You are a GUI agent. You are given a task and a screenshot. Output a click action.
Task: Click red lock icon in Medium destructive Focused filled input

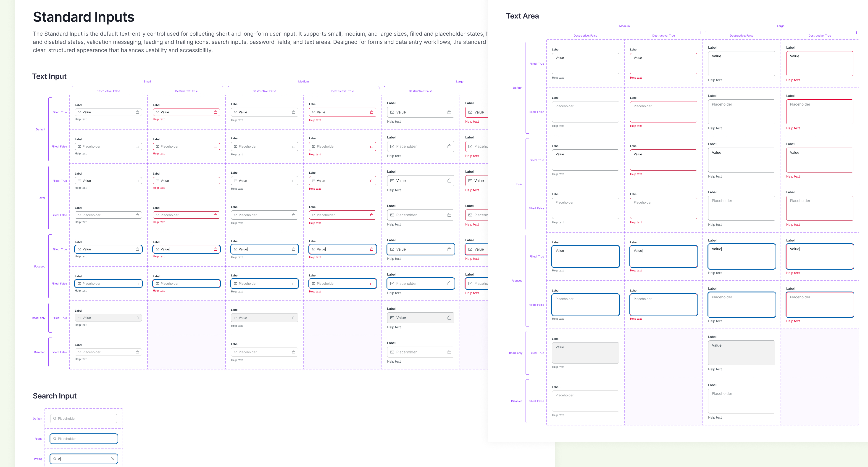click(371, 249)
